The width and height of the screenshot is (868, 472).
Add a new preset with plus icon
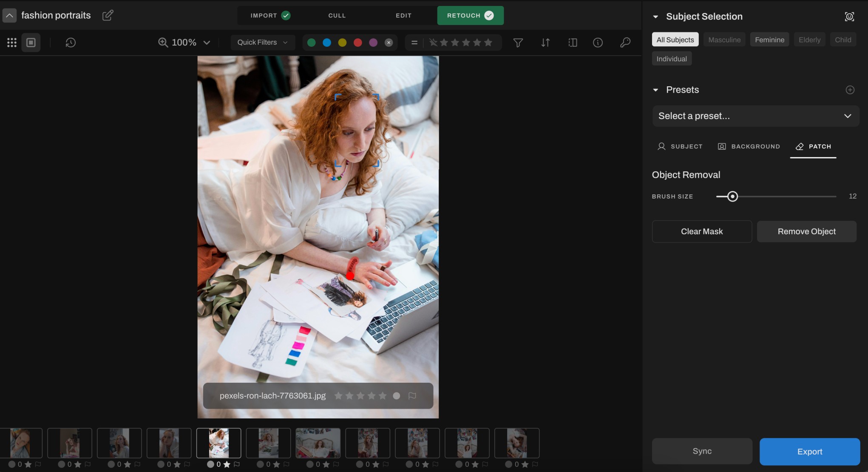pos(850,90)
